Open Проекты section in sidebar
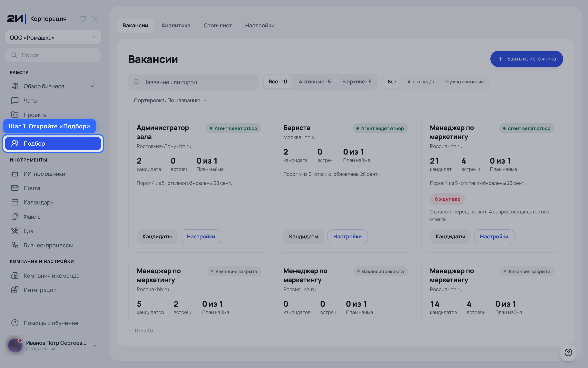Image resolution: width=588 pixels, height=368 pixels. pos(53,115)
